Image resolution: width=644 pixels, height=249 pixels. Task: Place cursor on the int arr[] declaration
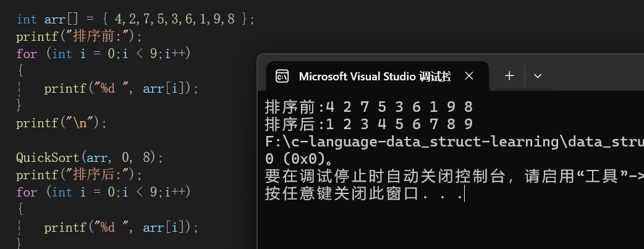135,19
